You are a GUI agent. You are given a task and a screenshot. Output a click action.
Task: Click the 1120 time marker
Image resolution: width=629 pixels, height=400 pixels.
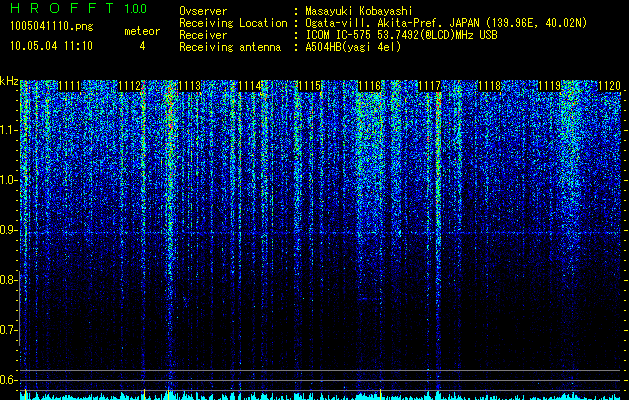click(x=610, y=86)
